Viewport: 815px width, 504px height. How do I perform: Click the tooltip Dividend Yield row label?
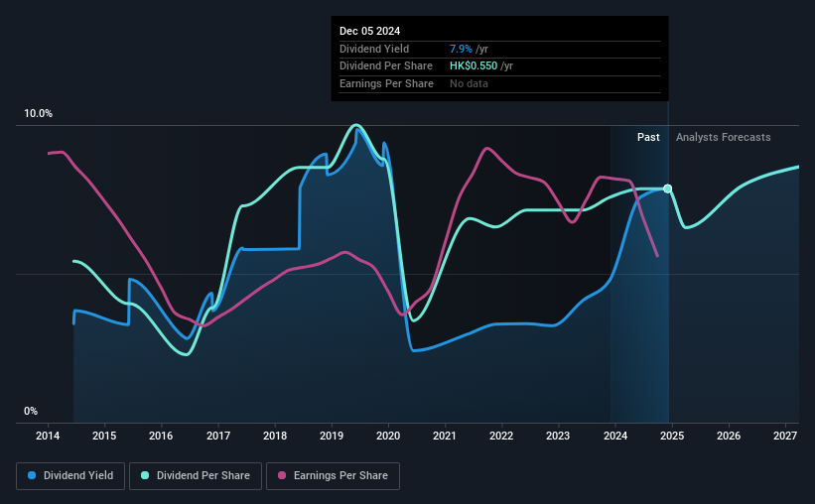coord(373,49)
